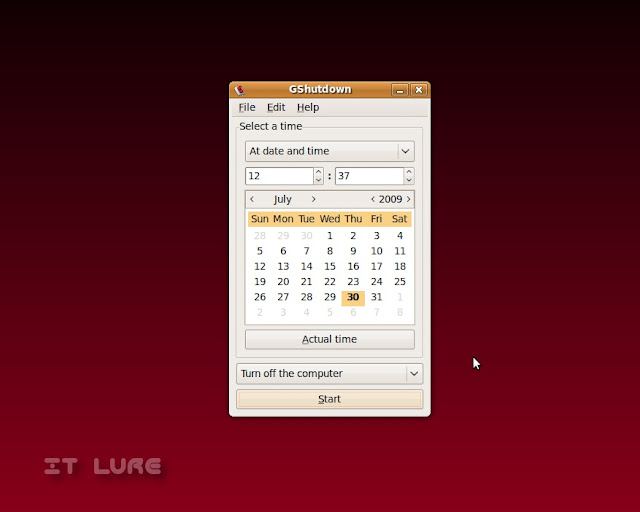Viewport: 640px width, 512px height.
Task: Select July 19 in calendar
Action: [260, 282]
